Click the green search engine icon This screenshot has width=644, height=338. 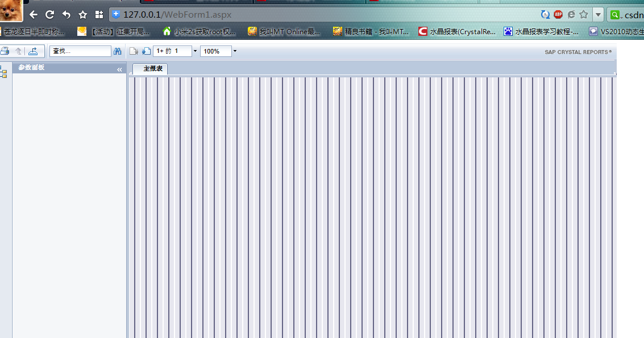[615, 15]
